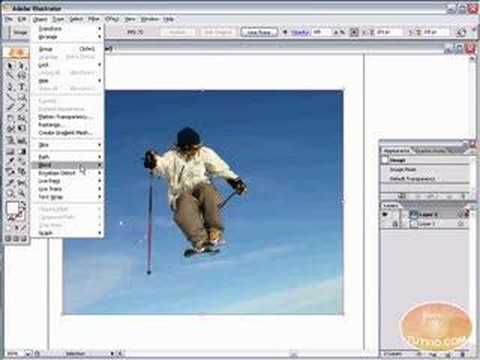Viewport: 480px width, 360px height.
Task: Click the Embed button
Action: [x=177, y=32]
